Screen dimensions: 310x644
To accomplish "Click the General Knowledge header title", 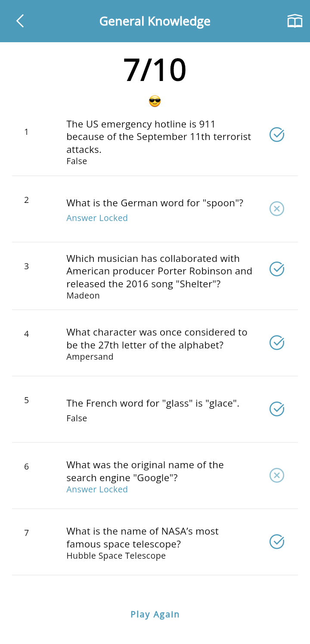I will click(155, 21).
